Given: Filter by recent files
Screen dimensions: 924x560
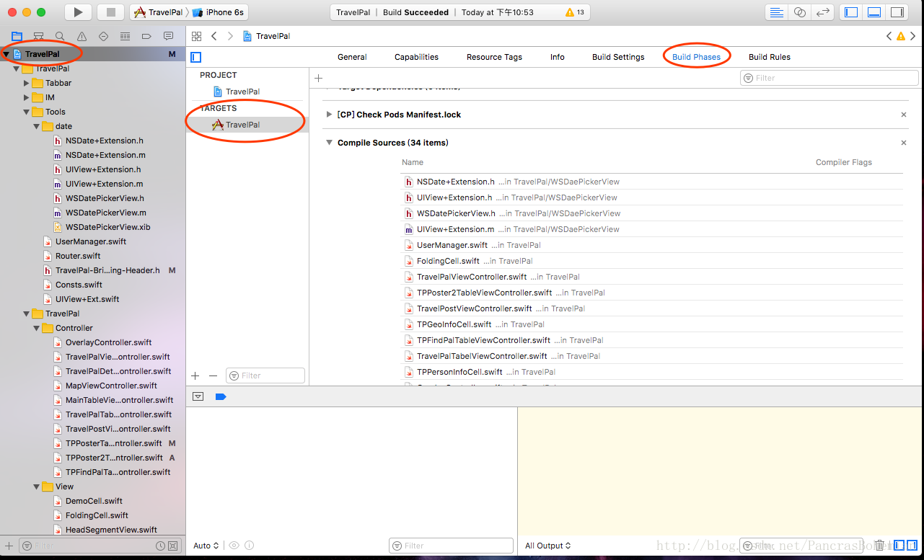Looking at the screenshot, I should click(159, 546).
